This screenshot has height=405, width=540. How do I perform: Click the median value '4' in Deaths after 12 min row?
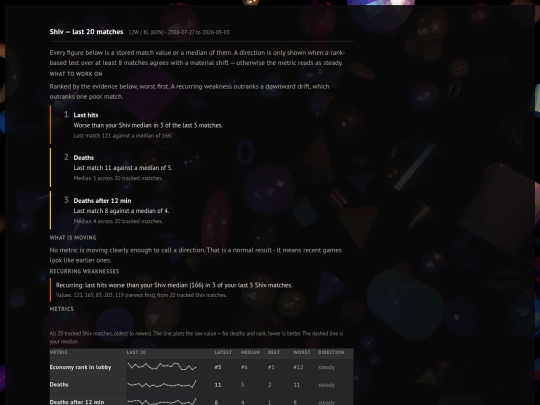pyautogui.click(x=242, y=402)
